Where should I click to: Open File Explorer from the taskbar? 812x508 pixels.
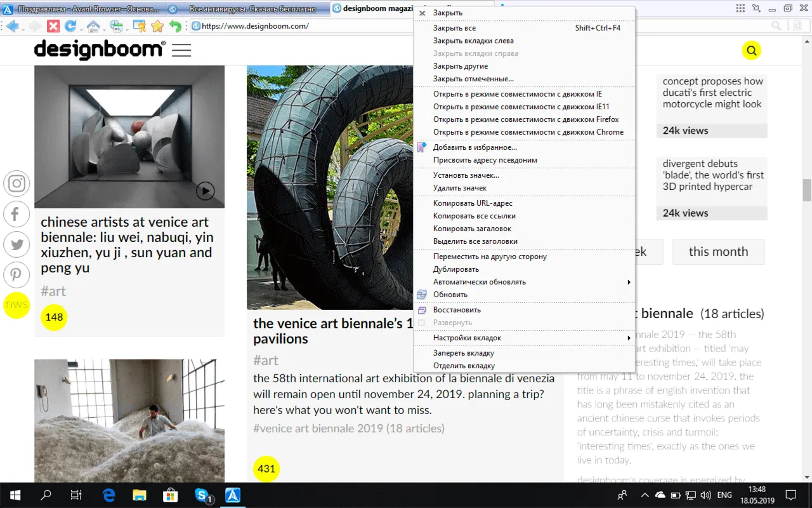pos(140,495)
